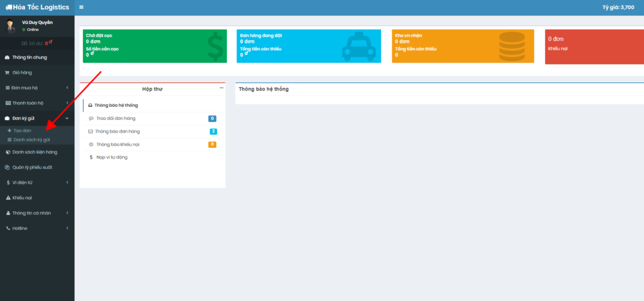
Task: Click the truck logo icon
Action: pyautogui.click(x=9, y=8)
